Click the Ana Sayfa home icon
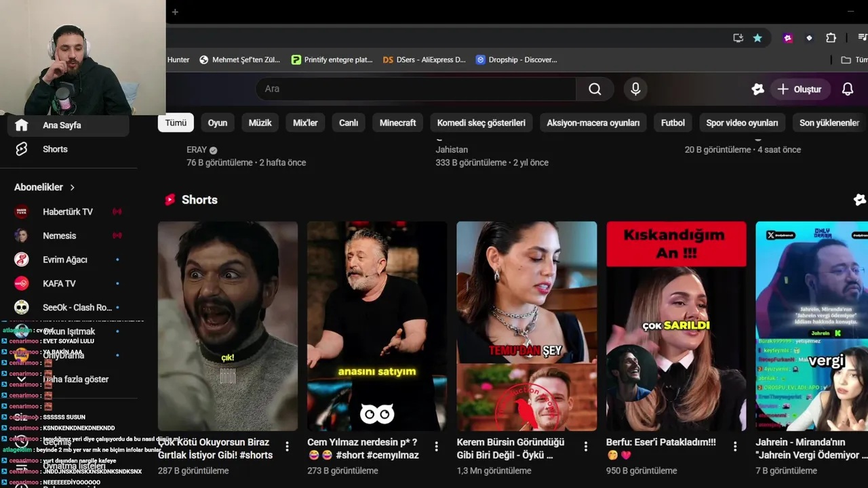Image resolution: width=868 pixels, height=488 pixels. (x=22, y=125)
